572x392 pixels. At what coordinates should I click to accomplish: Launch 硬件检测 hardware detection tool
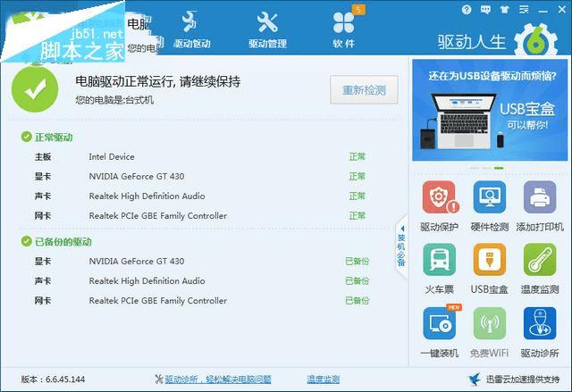(x=490, y=197)
